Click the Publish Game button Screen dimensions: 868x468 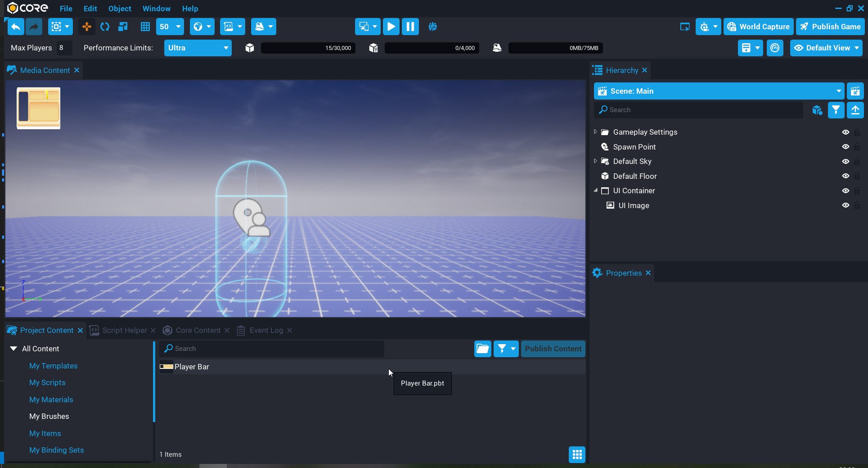pos(830,27)
